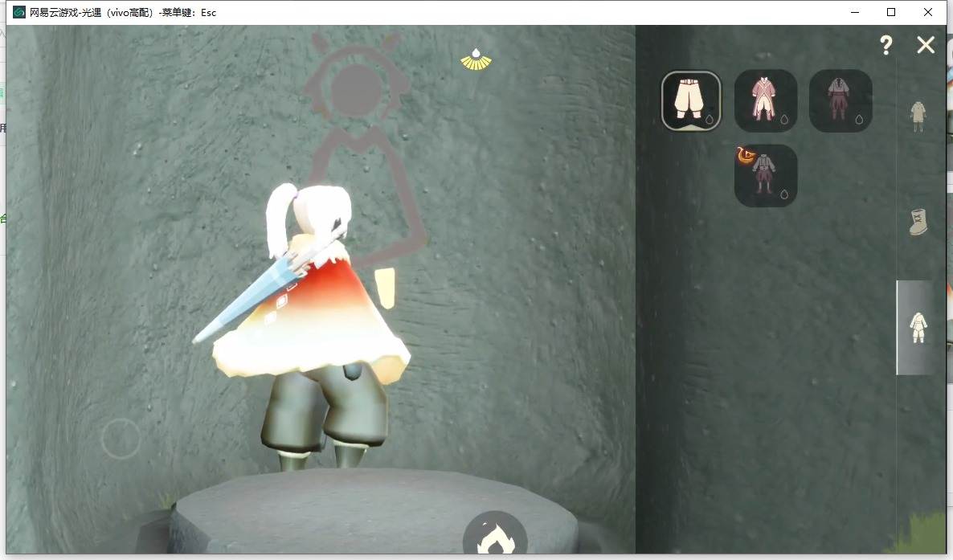953x560 pixels.
Task: Pick the dark red outfit in top row
Action: 841,101
